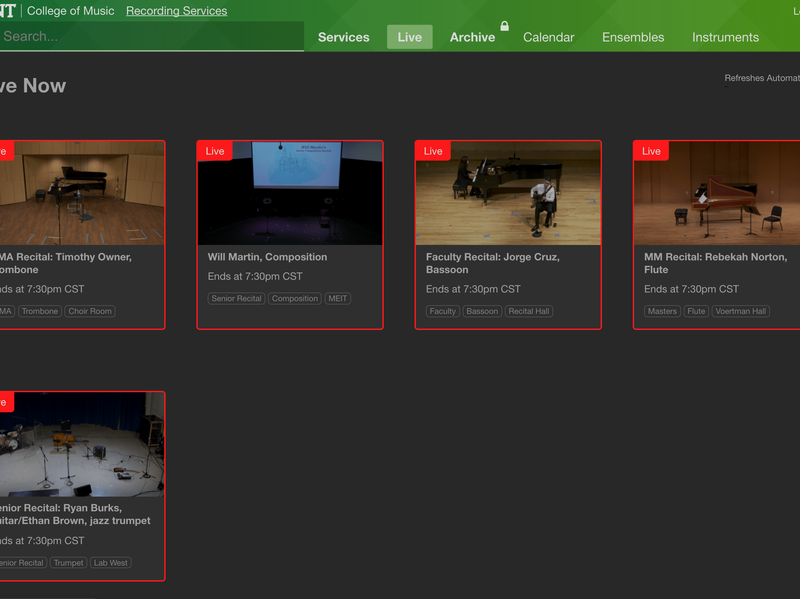Open the Rebekah Norton Flute recital thumbnail

click(717, 193)
